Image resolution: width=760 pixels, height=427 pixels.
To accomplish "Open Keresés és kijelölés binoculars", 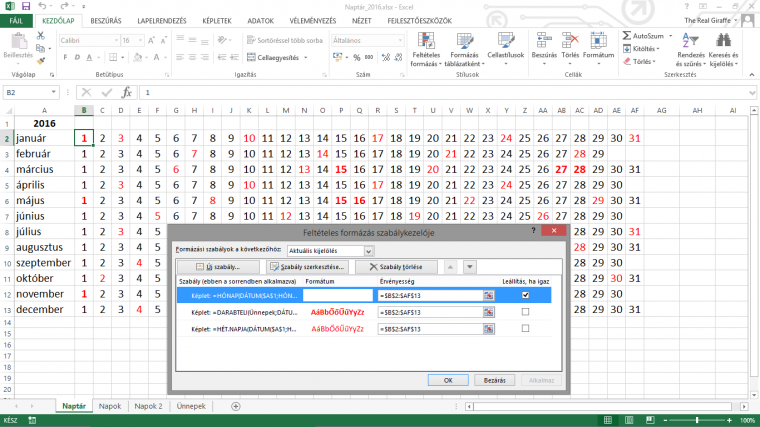I will 723,50.
